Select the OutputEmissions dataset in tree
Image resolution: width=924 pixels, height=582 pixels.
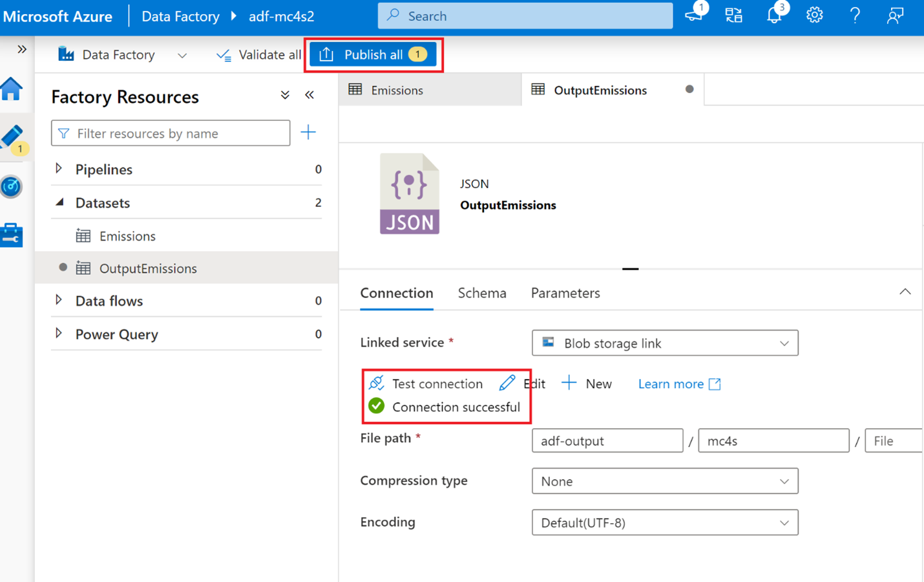[x=187, y=268]
